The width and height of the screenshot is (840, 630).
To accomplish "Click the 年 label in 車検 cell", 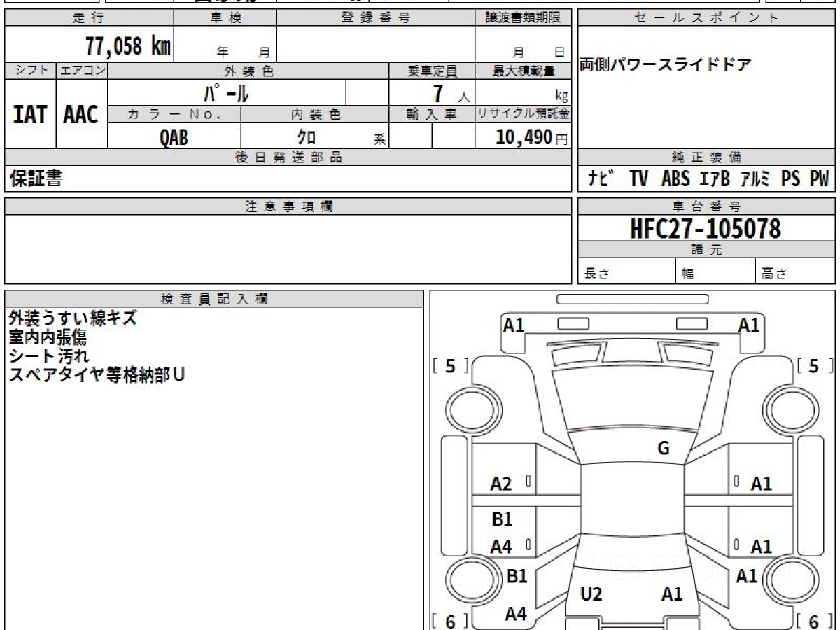I will [223, 52].
